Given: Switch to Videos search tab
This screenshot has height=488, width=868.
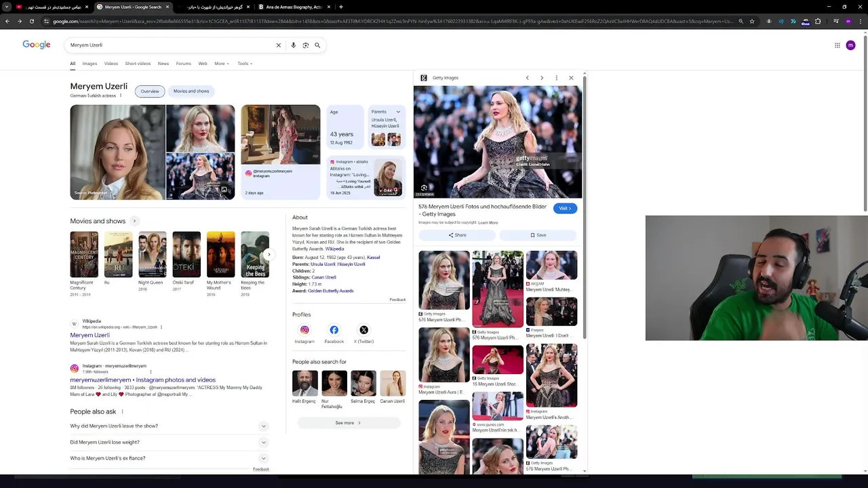Looking at the screenshot, I should click(x=111, y=64).
